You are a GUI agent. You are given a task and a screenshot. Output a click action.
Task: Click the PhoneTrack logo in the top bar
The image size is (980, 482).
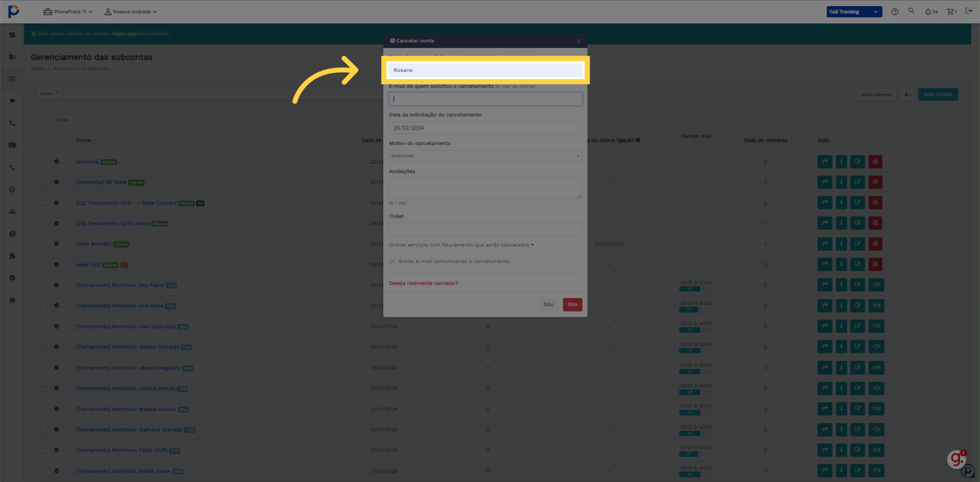(x=13, y=11)
